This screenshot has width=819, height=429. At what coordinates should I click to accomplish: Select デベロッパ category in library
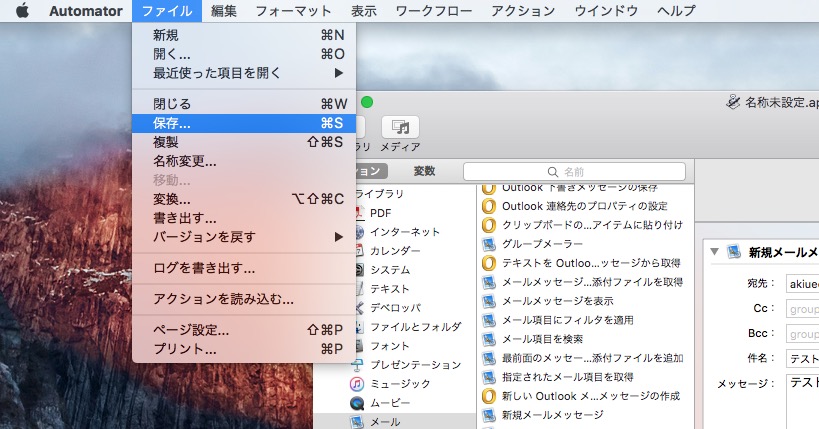(395, 308)
